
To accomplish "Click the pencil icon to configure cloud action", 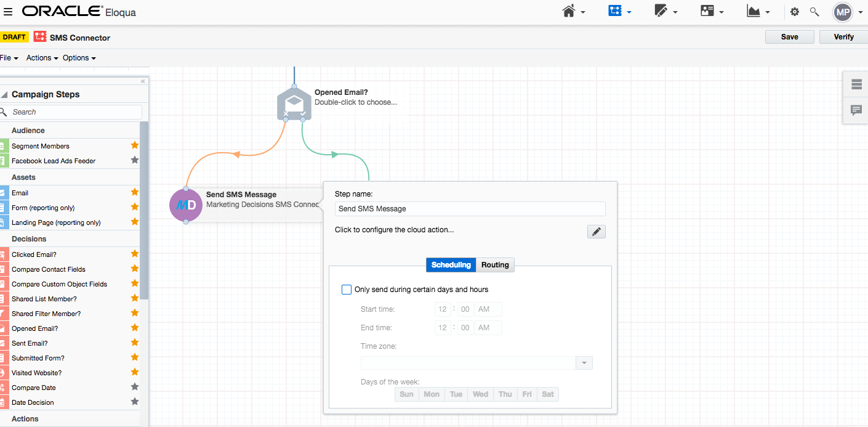I will (596, 232).
